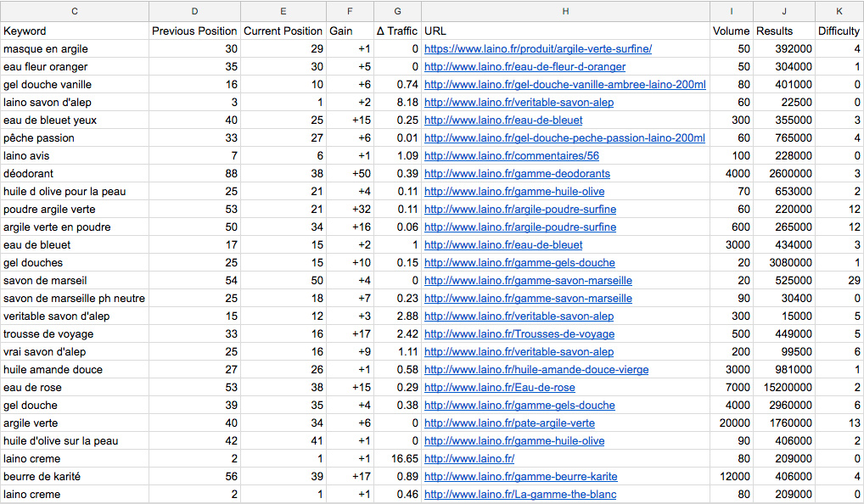
Task: Open the pate-argile-verte link
Action: [x=509, y=423]
